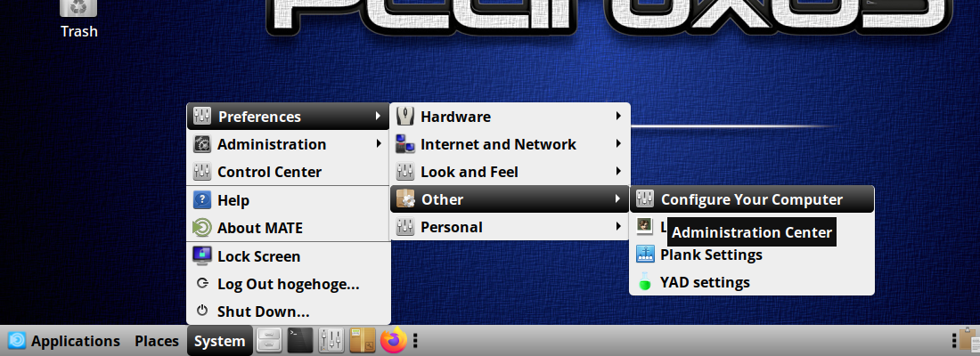
Task: Click the Applications menu logo icon
Action: coord(17,341)
